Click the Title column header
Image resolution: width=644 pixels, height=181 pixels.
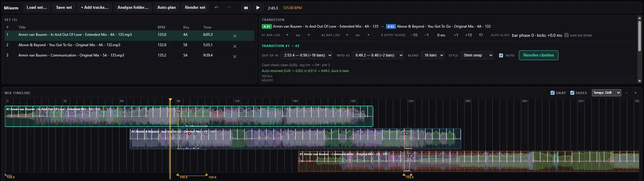pyautogui.click(x=22, y=28)
